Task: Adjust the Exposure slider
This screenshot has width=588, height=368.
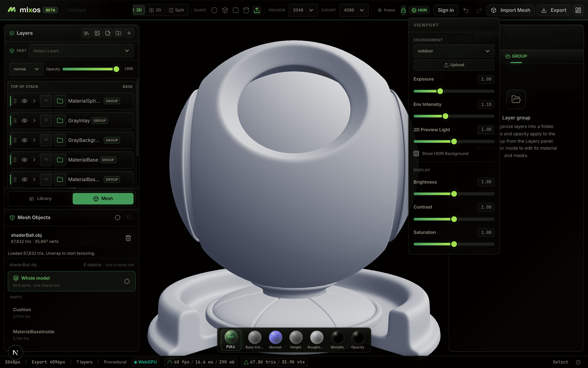Action: pos(454,91)
